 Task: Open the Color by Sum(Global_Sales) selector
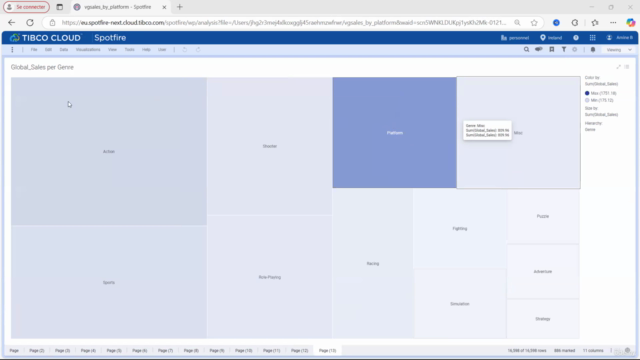[601, 84]
